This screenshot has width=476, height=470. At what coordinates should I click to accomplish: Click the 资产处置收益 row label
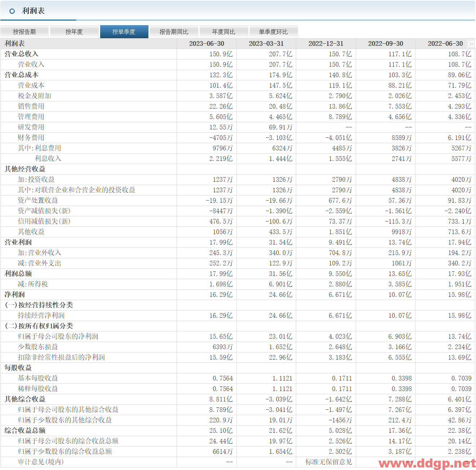38,201
